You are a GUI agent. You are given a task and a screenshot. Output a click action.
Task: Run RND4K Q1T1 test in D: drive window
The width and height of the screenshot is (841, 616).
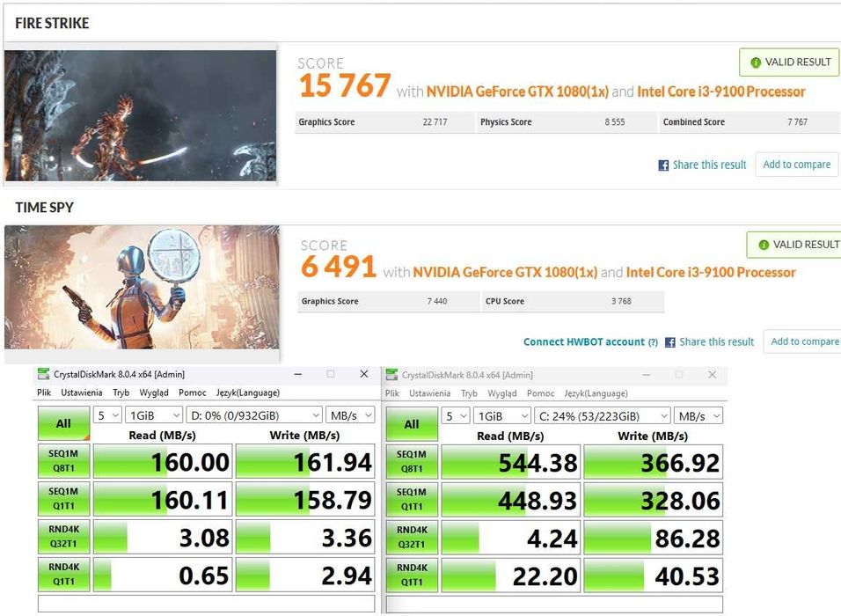(x=64, y=574)
